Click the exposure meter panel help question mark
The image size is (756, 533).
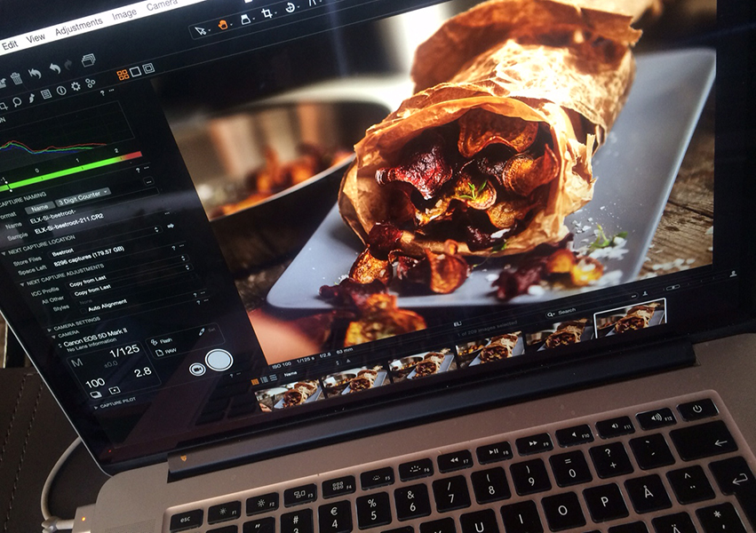[x=138, y=171]
